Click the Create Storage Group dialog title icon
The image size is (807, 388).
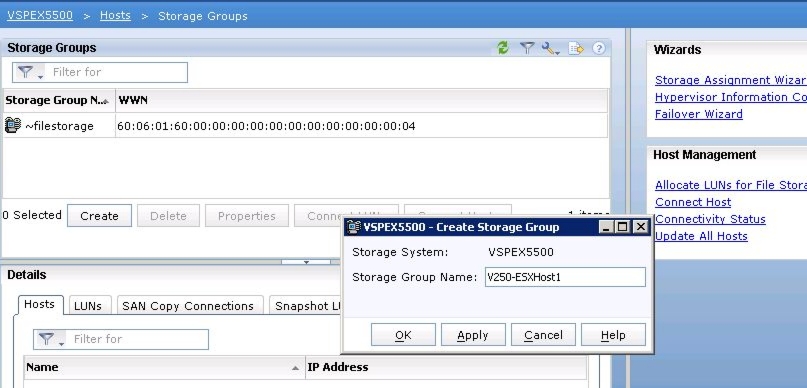coord(353,227)
